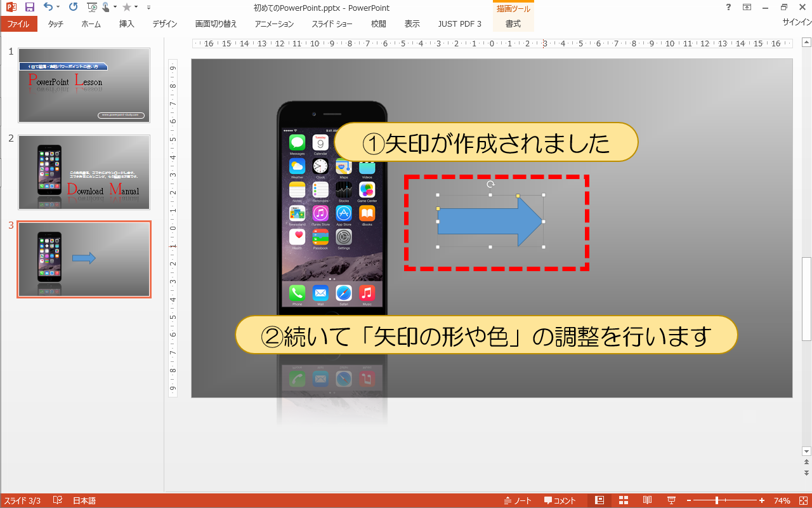Open Customize Quick Access Toolbar dropdown
The image size is (812, 508).
(148, 8)
